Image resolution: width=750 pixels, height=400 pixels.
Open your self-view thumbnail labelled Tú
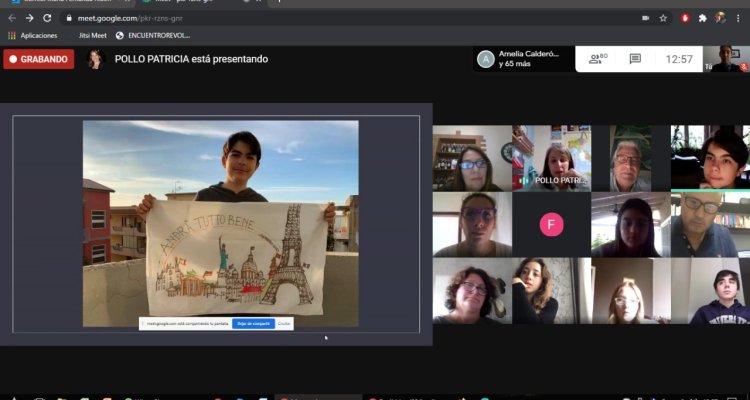tap(726, 59)
